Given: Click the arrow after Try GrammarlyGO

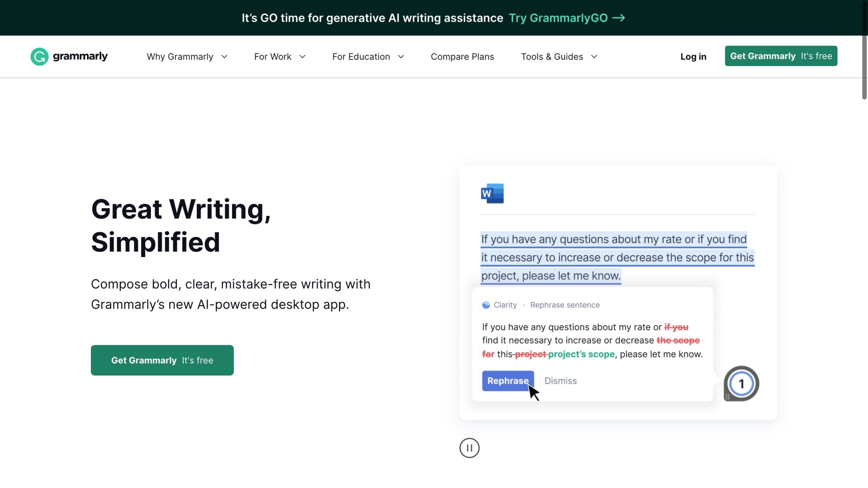Looking at the screenshot, I should click(x=618, y=18).
